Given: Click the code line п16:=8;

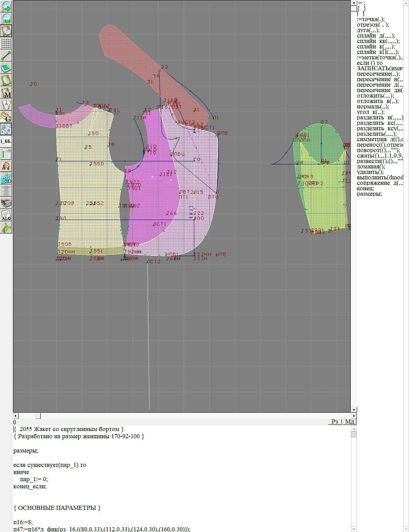Looking at the screenshot, I should (x=23, y=522).
